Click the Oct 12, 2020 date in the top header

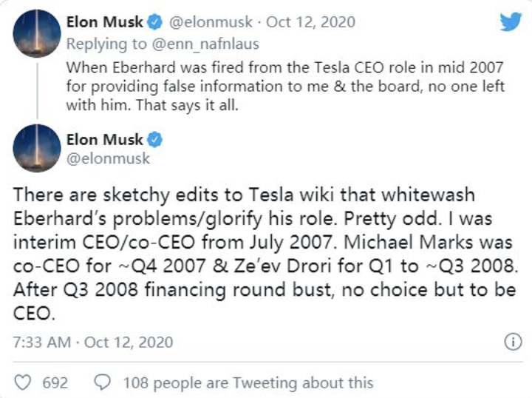tap(309, 22)
